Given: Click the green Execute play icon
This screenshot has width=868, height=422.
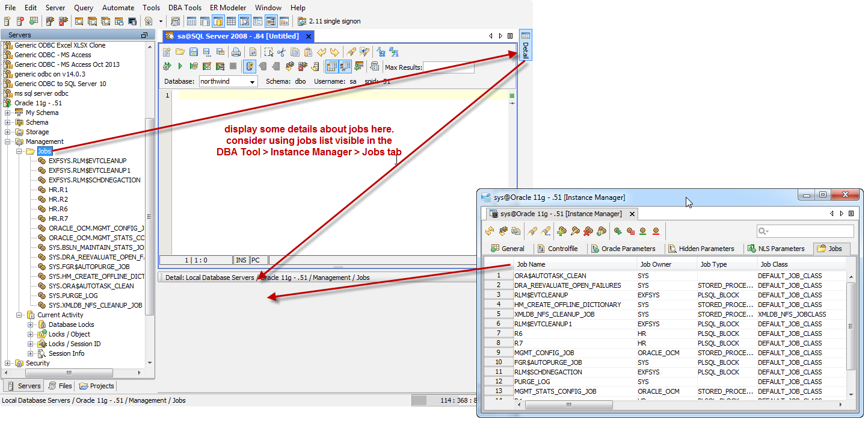Looking at the screenshot, I should 180,66.
